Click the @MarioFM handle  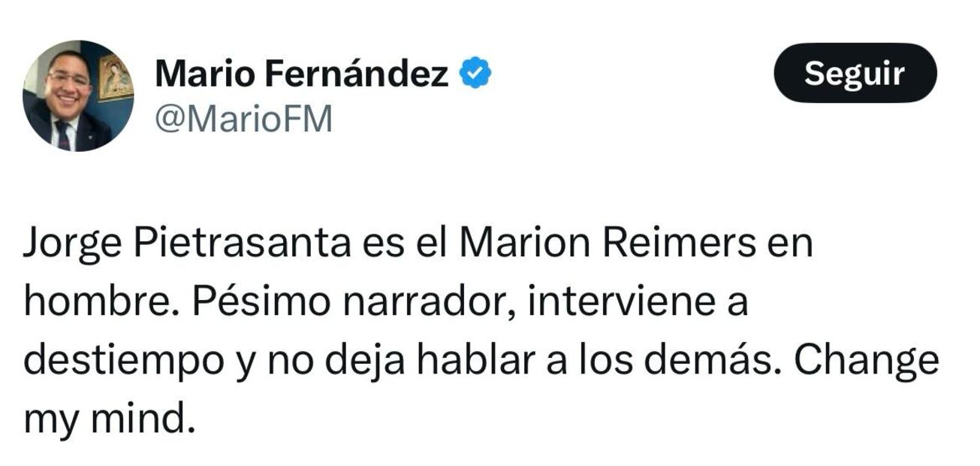[243, 120]
